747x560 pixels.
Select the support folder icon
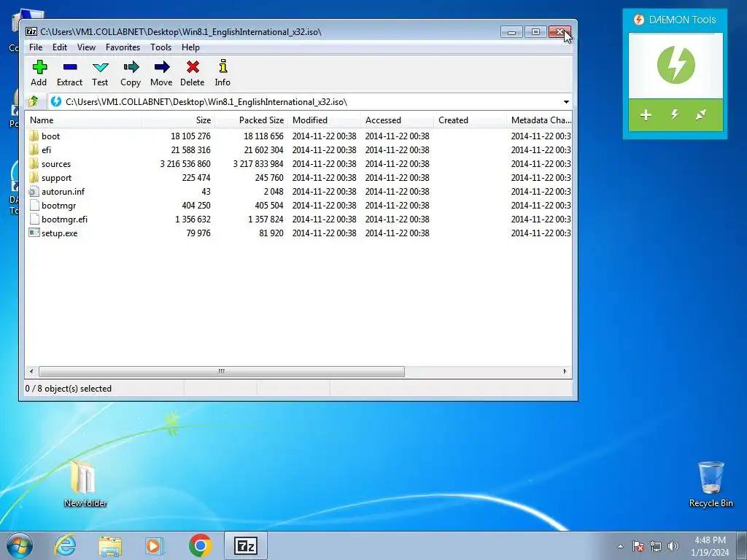pos(34,178)
